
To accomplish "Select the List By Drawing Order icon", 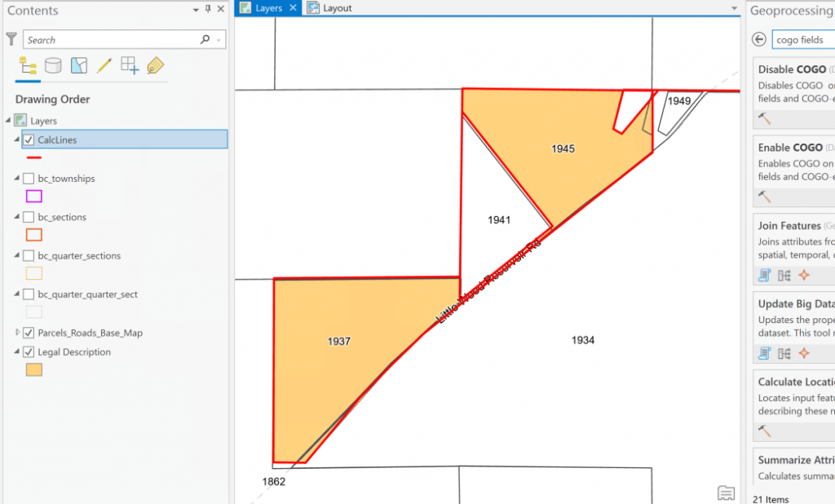I will [27, 66].
